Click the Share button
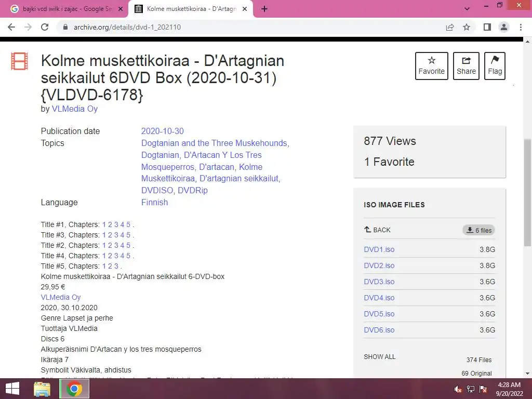Image resolution: width=532 pixels, height=399 pixels. point(466,66)
